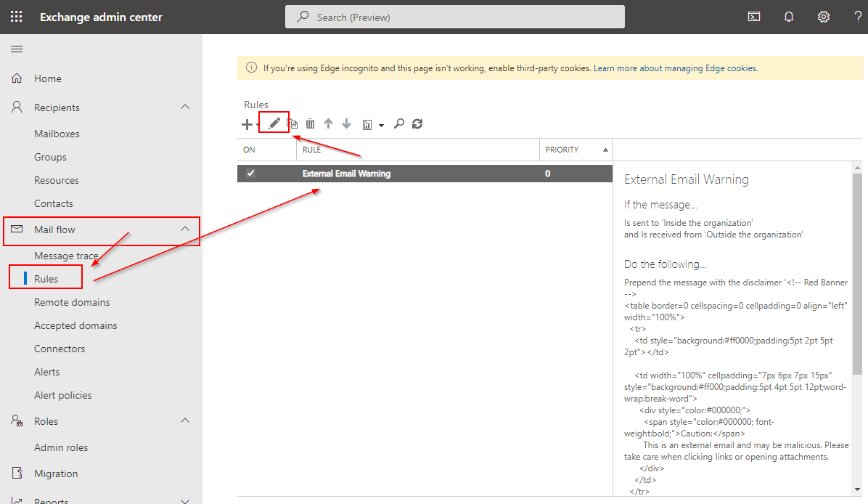Refresh the rules list
The height and width of the screenshot is (504, 868).
(417, 124)
